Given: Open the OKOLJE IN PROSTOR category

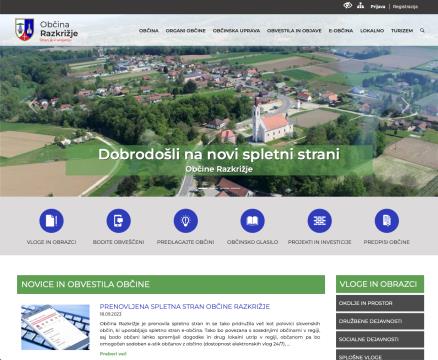Looking at the screenshot, I should click(x=380, y=303).
